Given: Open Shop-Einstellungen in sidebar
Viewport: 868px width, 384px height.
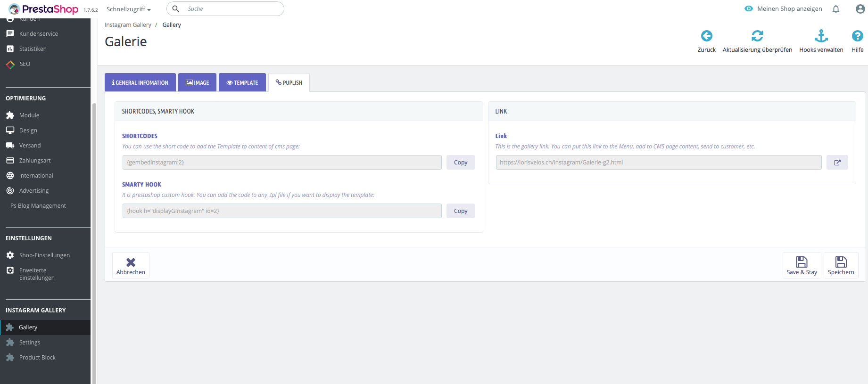Looking at the screenshot, I should (45, 255).
